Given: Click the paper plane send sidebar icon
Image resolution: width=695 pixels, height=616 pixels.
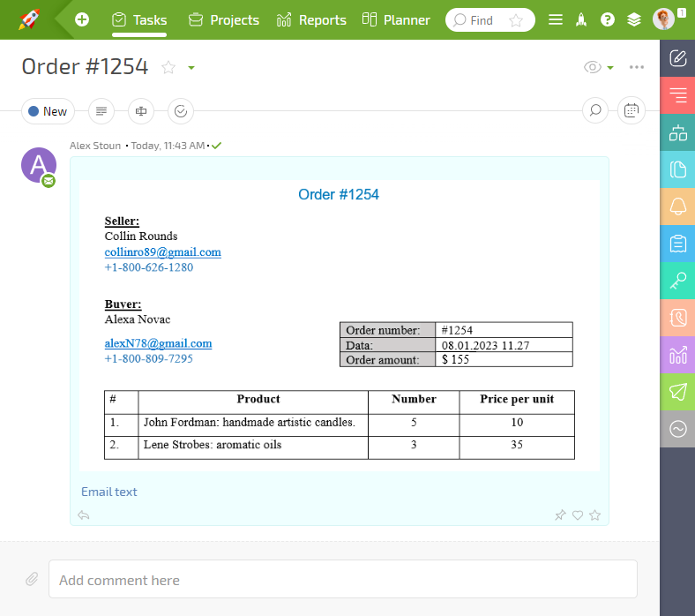Looking at the screenshot, I should click(677, 392).
